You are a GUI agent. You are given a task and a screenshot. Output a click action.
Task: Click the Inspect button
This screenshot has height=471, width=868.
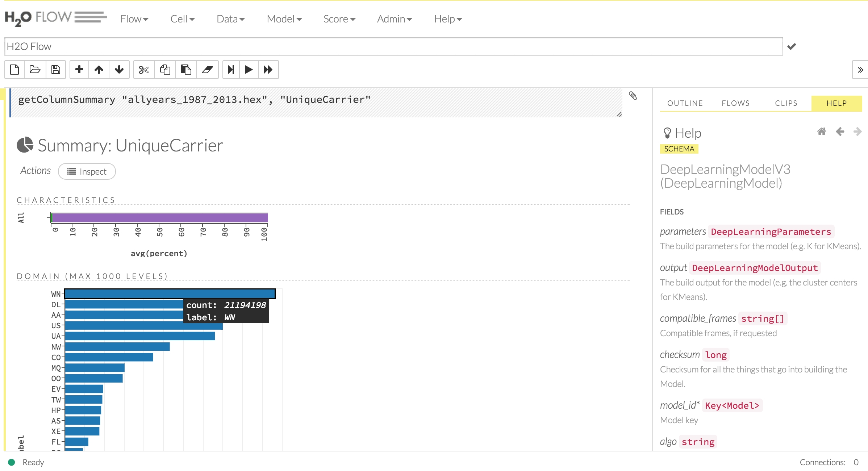87,171
